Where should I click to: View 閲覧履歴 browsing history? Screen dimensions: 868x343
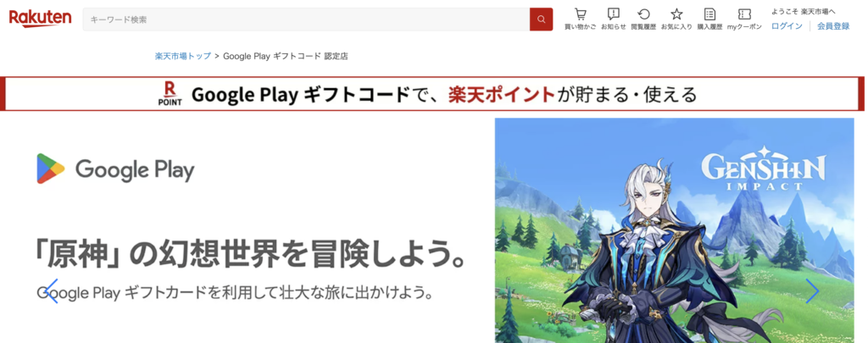click(x=644, y=19)
